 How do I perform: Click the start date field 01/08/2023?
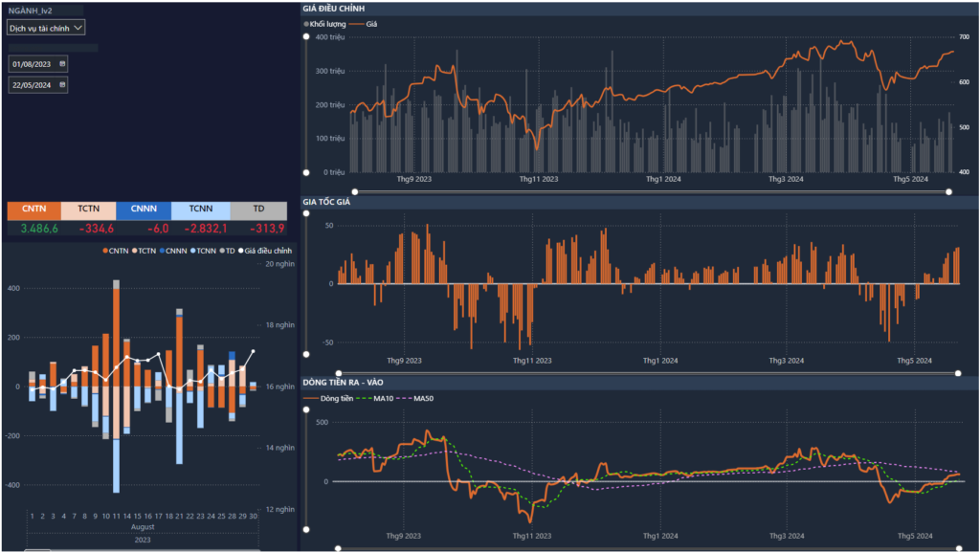32,64
